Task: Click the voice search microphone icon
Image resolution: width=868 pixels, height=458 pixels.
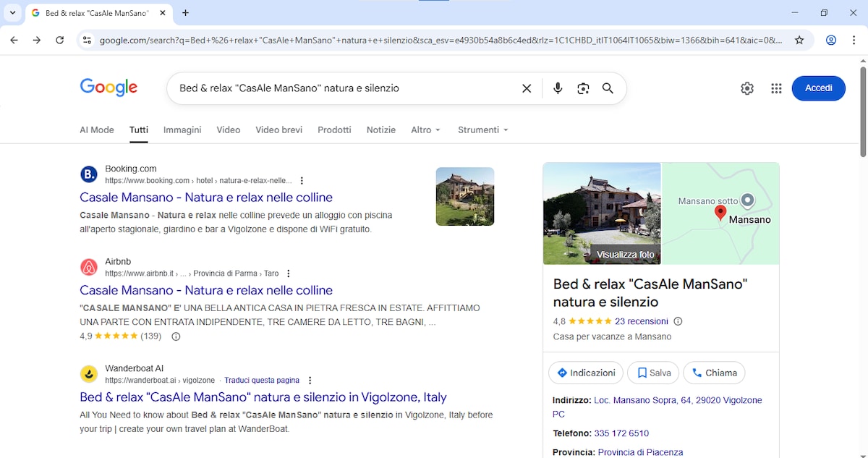Action: click(x=558, y=88)
